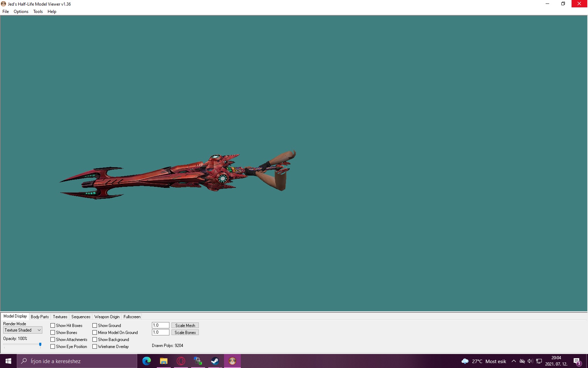Enable Mirror Model On Ground checkbox
Image resolution: width=588 pixels, height=368 pixels.
[x=95, y=333]
